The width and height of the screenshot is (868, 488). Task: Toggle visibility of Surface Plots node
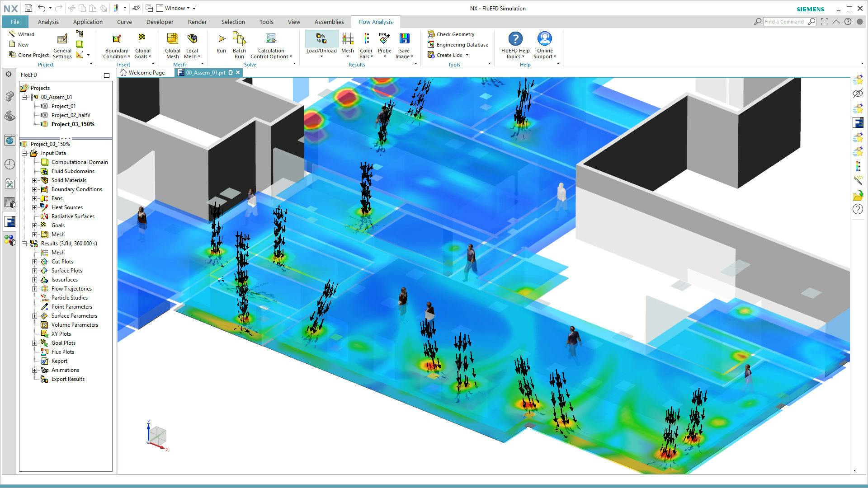tap(34, 271)
